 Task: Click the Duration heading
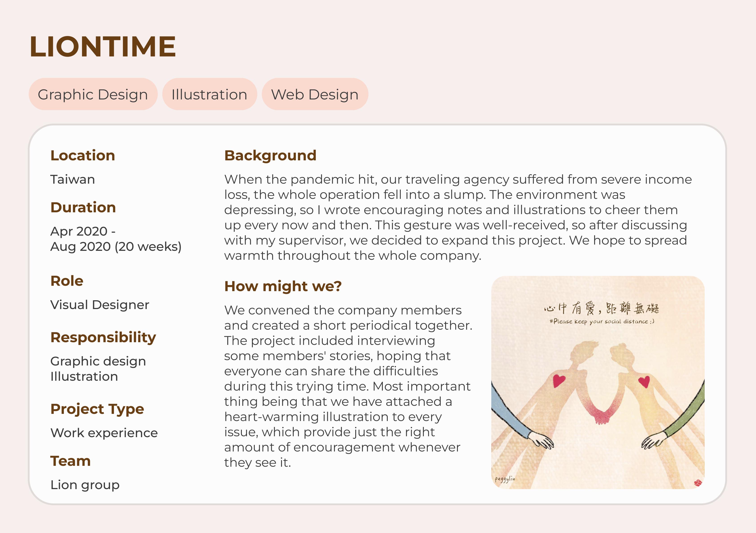83,207
